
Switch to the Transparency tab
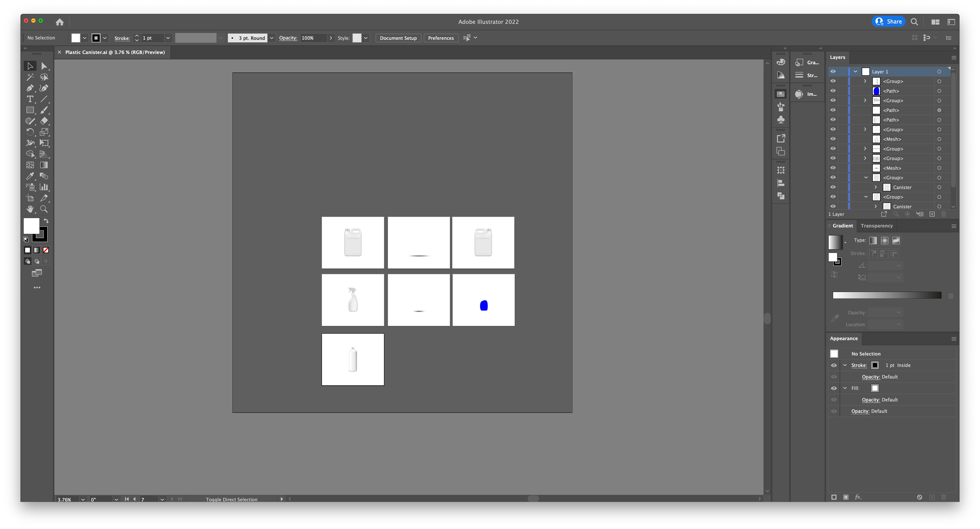(x=877, y=226)
